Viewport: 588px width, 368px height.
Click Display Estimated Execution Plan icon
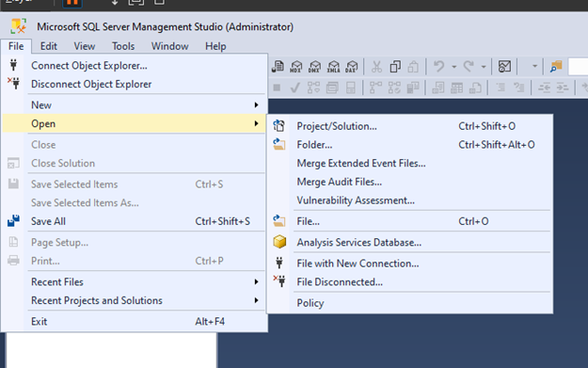[313, 88]
